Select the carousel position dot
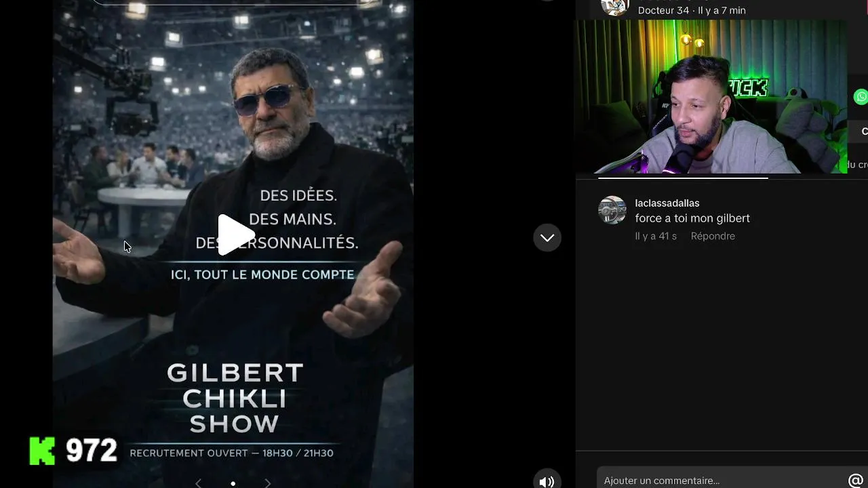The image size is (868, 488). click(x=233, y=483)
